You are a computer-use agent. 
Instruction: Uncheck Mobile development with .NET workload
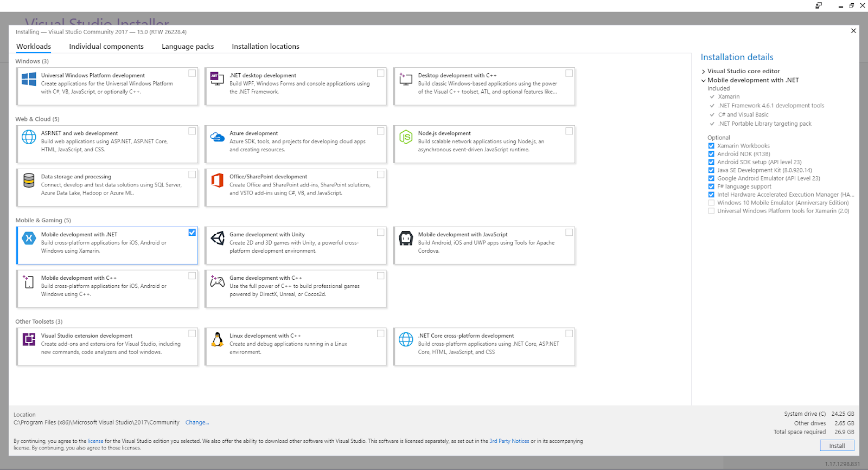(192, 233)
